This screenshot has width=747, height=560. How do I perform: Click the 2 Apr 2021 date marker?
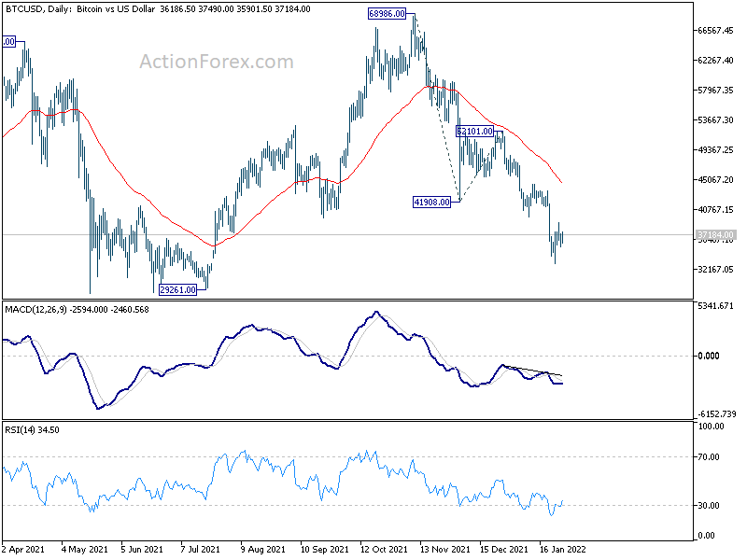pyautogui.click(x=22, y=549)
